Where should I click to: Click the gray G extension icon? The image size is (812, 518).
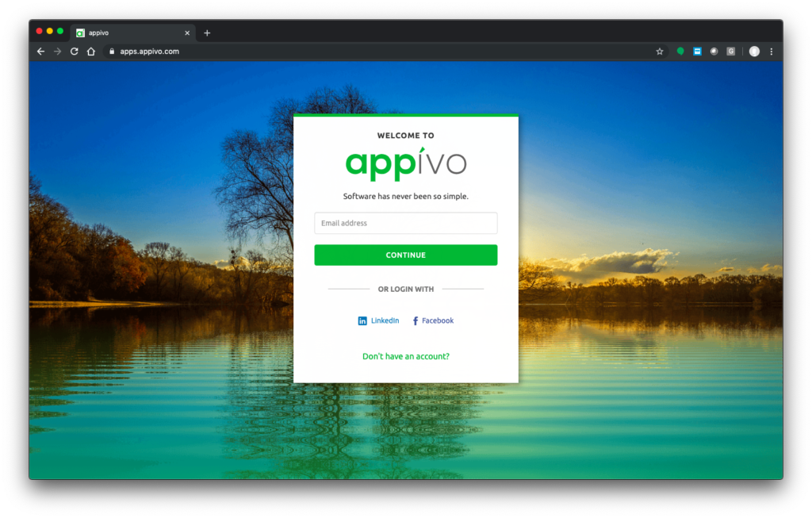[730, 52]
